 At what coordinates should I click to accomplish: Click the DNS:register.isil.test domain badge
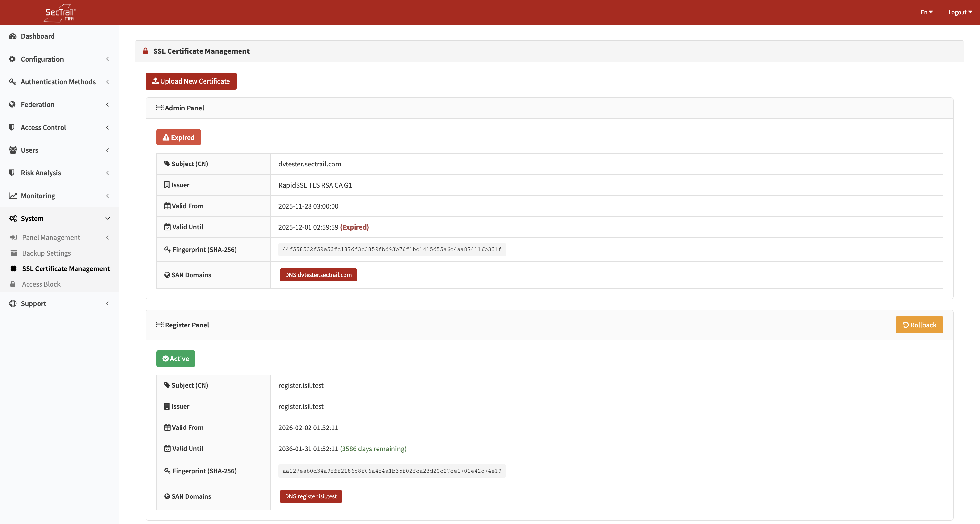[x=310, y=496]
